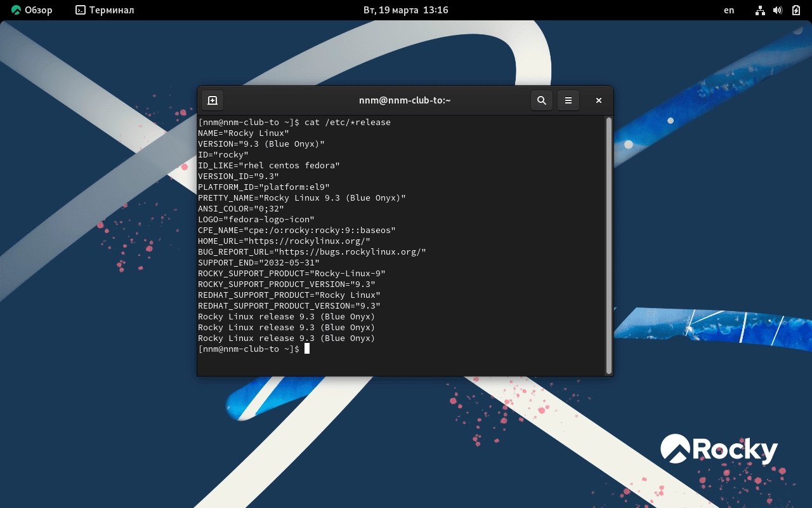Screen dimensions: 812x508
Task: Click the cat /etc/*release command line
Action: pos(294,122)
